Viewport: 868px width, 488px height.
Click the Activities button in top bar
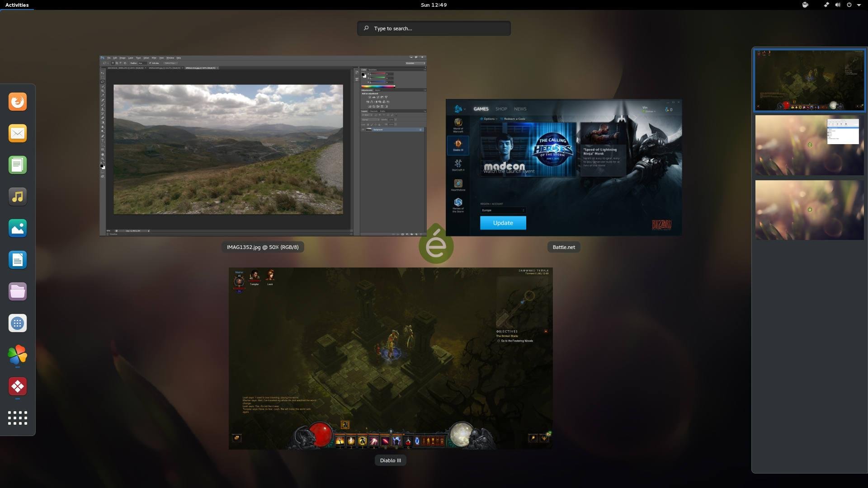click(17, 5)
